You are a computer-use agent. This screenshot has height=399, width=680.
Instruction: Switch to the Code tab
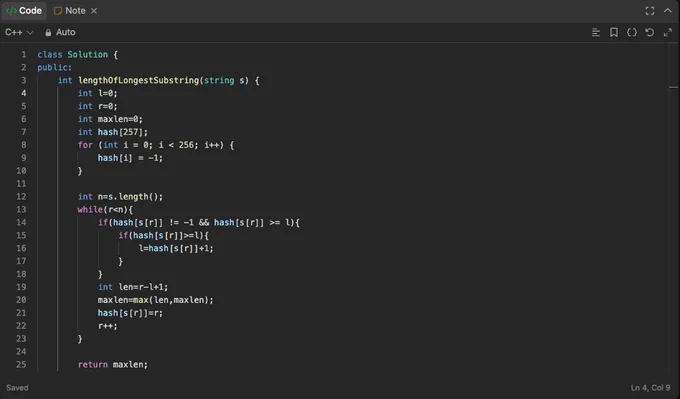[x=24, y=10]
